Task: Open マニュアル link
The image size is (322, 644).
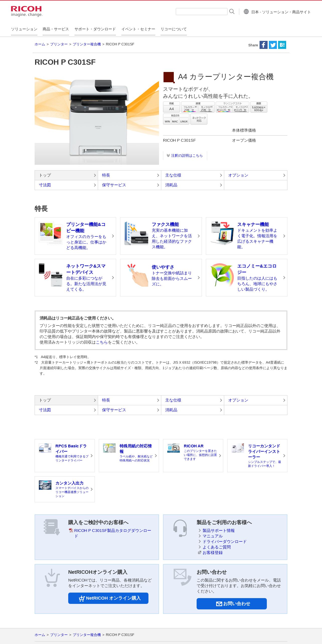Action: (212, 536)
